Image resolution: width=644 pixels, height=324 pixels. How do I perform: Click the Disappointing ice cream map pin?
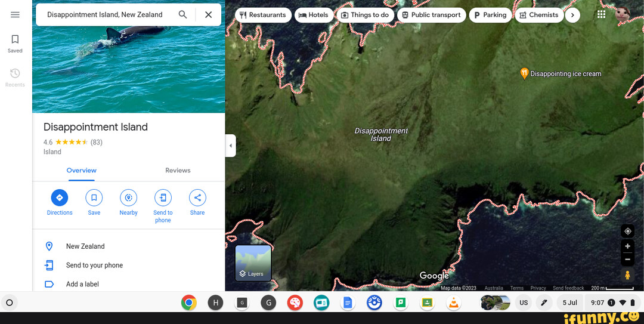[524, 73]
